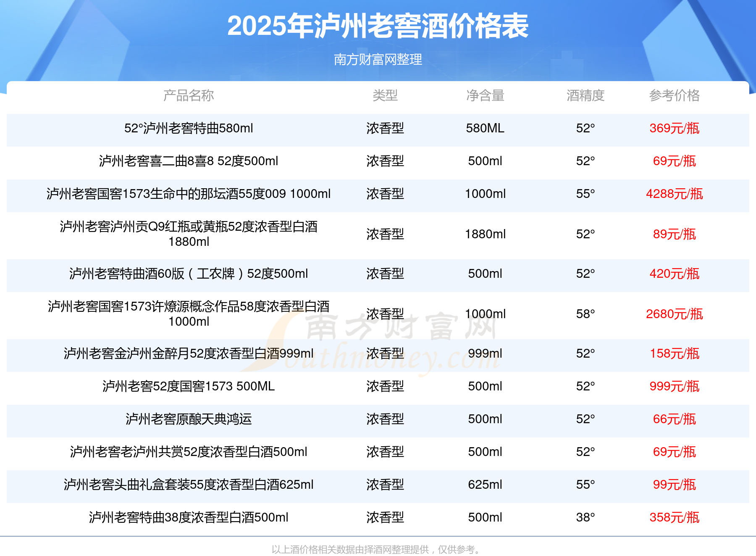Click the "69元/瓶" price for 喜二曲8喜8
The image size is (756, 556).
pyautogui.click(x=675, y=161)
